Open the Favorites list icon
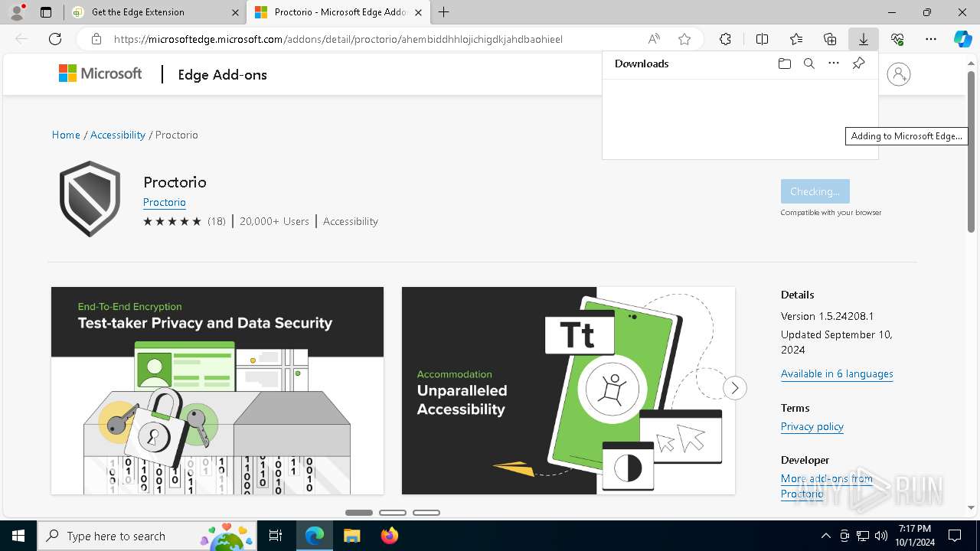Viewport: 980px width, 551px height. [796, 39]
